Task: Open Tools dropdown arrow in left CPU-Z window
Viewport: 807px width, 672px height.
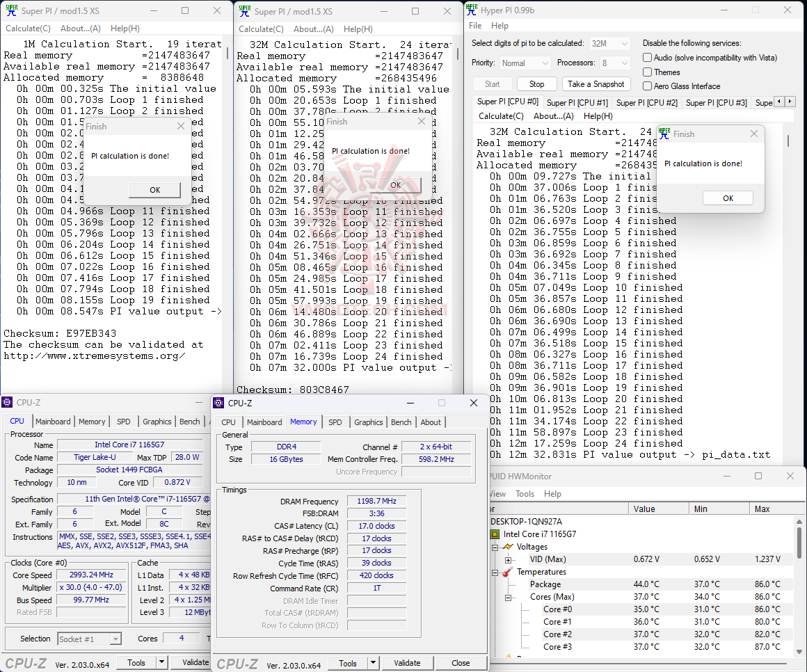Action: point(161,662)
